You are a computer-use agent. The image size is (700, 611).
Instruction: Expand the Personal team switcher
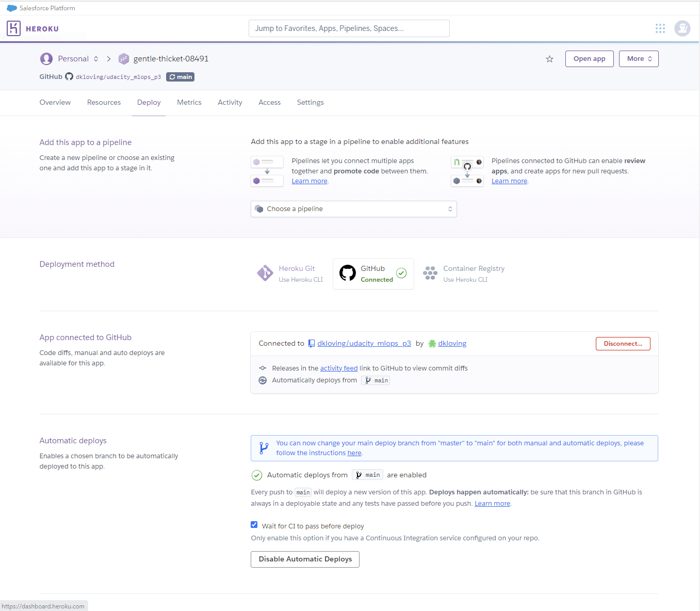click(96, 59)
